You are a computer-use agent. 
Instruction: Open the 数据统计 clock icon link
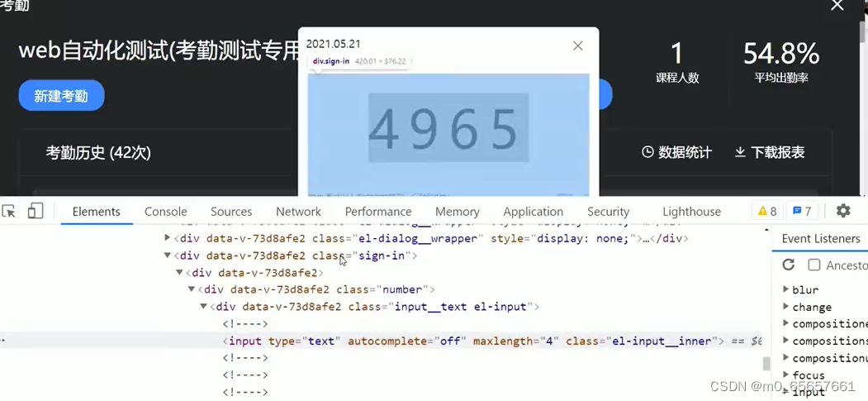676,152
